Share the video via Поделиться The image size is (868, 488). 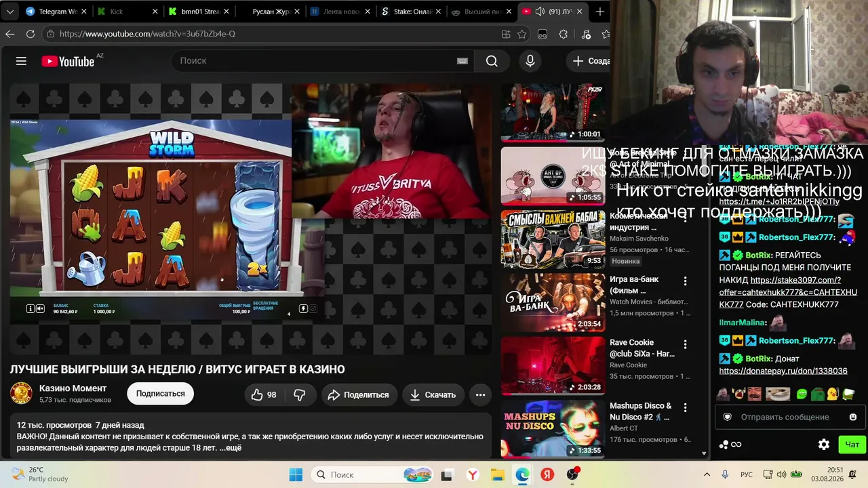pos(359,394)
